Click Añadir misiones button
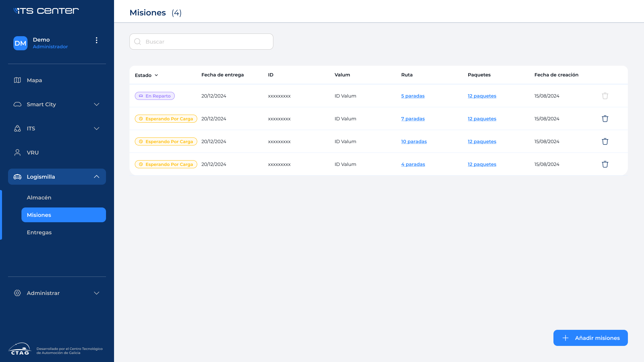Screen dimensions: 644x362 pyautogui.click(x=590, y=338)
